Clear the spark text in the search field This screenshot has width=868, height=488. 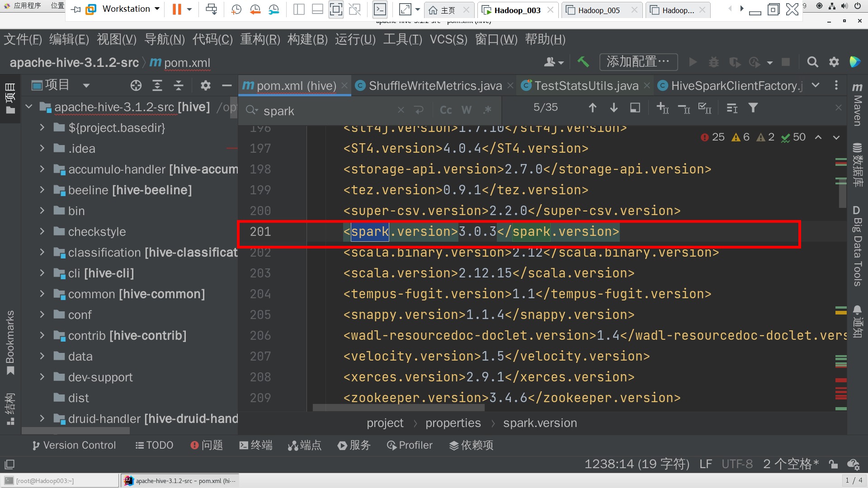click(401, 110)
